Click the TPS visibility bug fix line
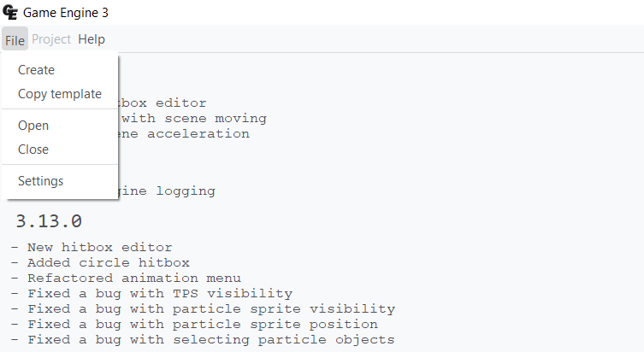 point(151,294)
